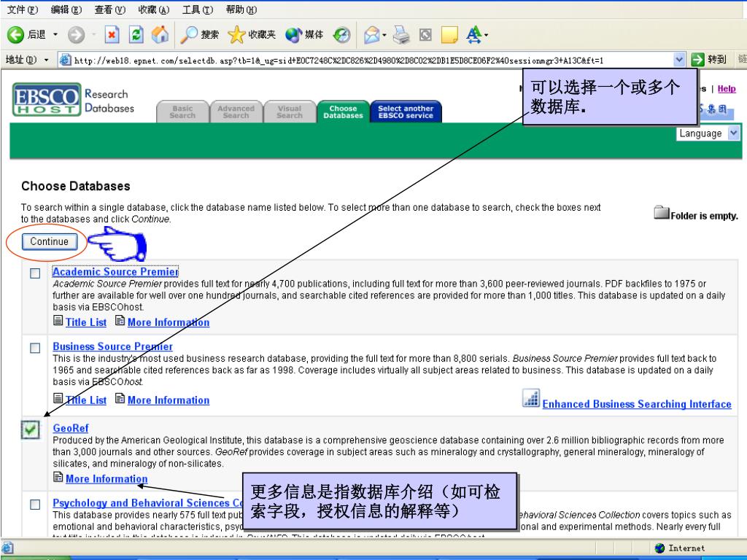The height and width of the screenshot is (560, 747).
Task: Click the More Information icon under Business Source Premier
Action: 120,398
